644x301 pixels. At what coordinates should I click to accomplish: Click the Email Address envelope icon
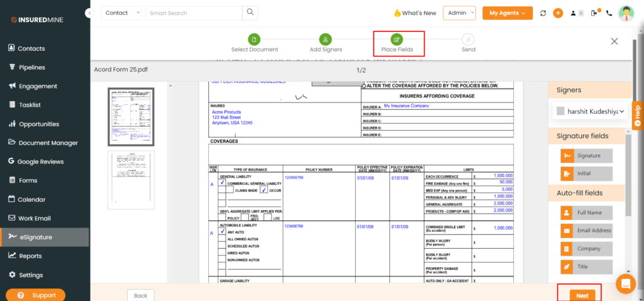tap(567, 231)
